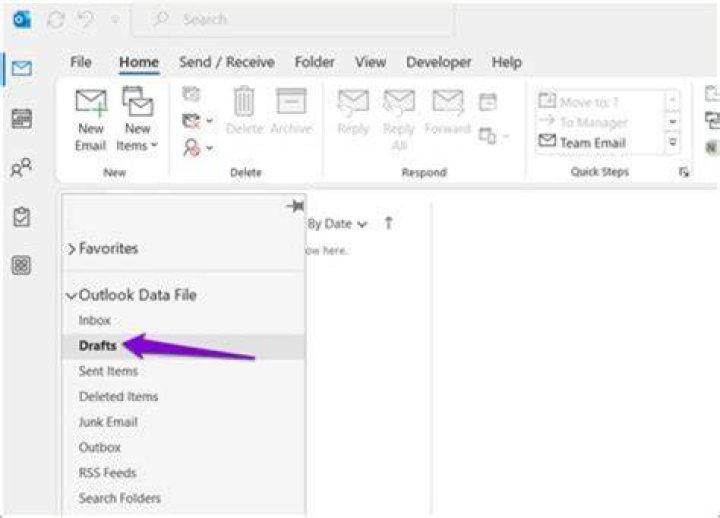The height and width of the screenshot is (518, 720).
Task: Switch to the Home tab
Action: tap(139, 62)
